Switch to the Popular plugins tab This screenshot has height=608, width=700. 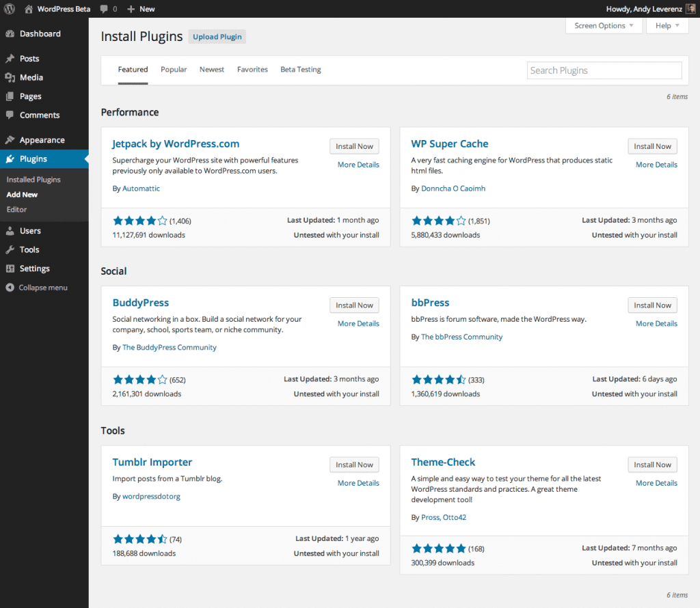click(x=174, y=69)
